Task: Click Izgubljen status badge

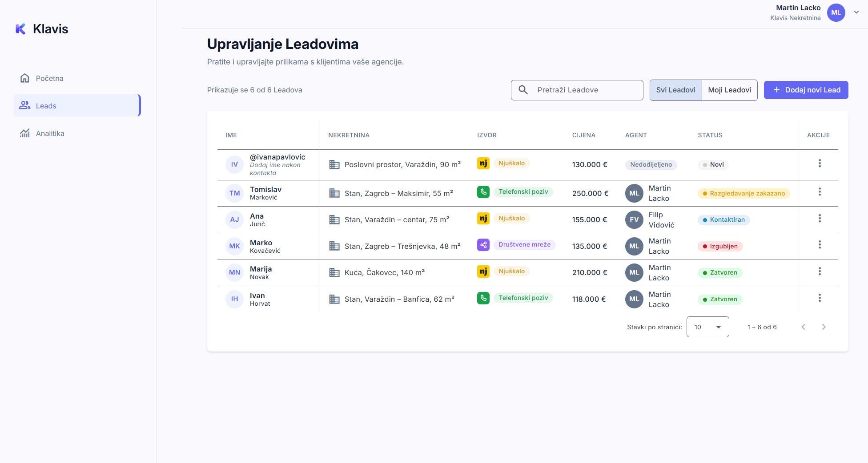Action: click(x=720, y=246)
